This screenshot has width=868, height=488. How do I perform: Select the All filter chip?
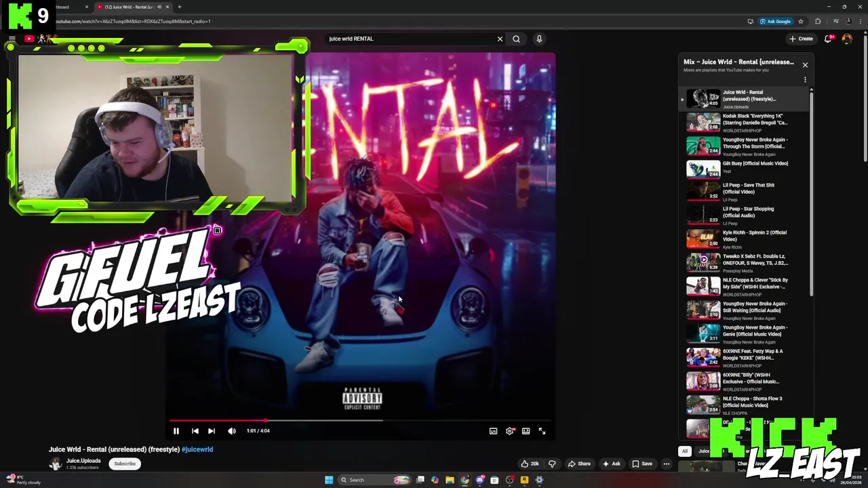[x=685, y=451]
